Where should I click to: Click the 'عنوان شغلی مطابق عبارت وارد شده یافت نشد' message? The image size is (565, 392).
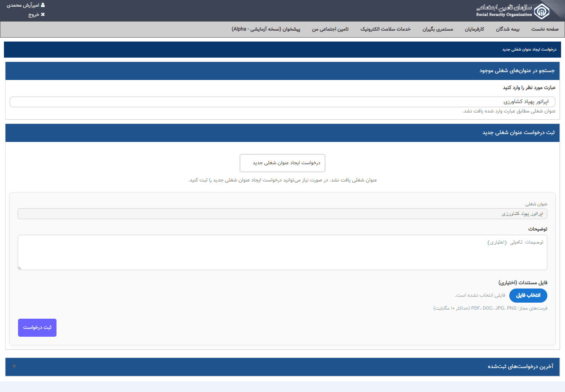tap(509, 111)
